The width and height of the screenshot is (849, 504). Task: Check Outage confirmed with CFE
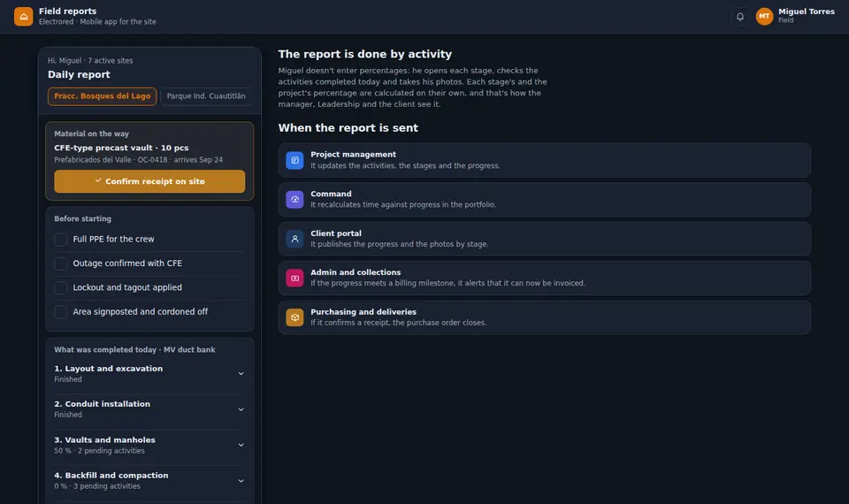61,263
